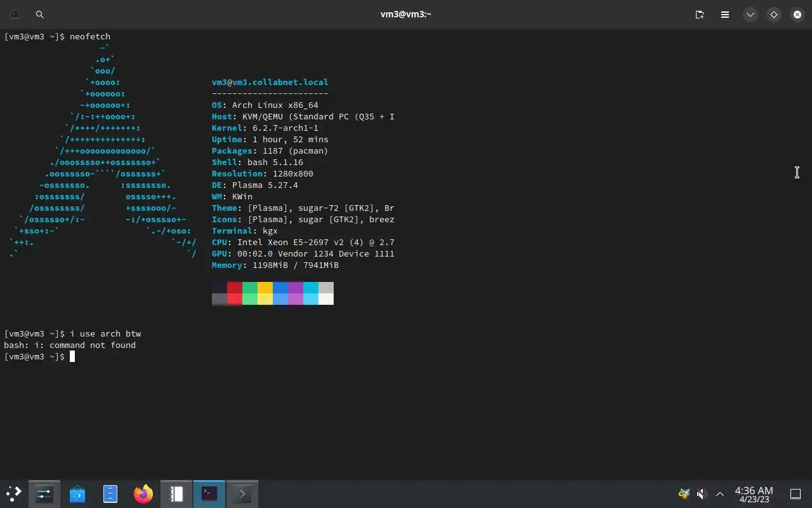Close the terminal window with the X button
Image resolution: width=812 pixels, height=508 pixels.
point(797,14)
